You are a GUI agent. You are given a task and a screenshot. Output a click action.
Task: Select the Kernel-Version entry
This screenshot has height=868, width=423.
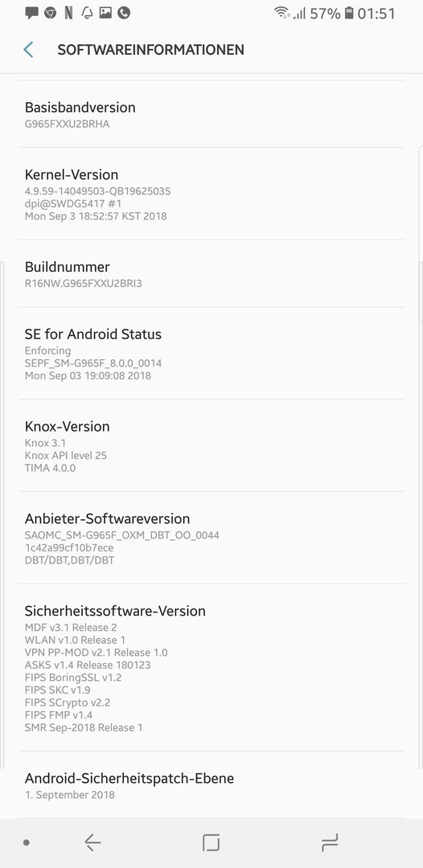[211, 194]
